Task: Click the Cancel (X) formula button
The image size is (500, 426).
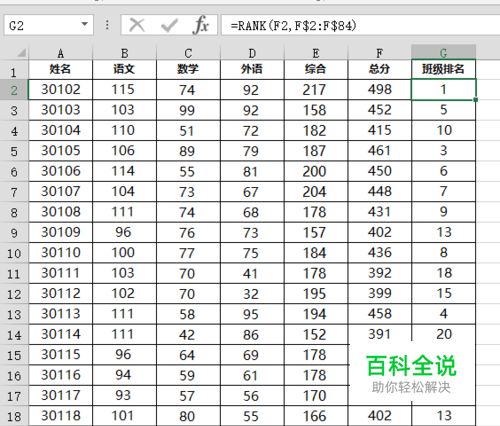Action: [x=137, y=25]
